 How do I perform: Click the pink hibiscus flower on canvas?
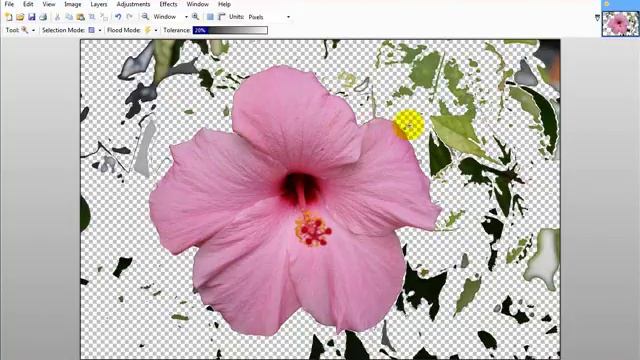coord(295,202)
